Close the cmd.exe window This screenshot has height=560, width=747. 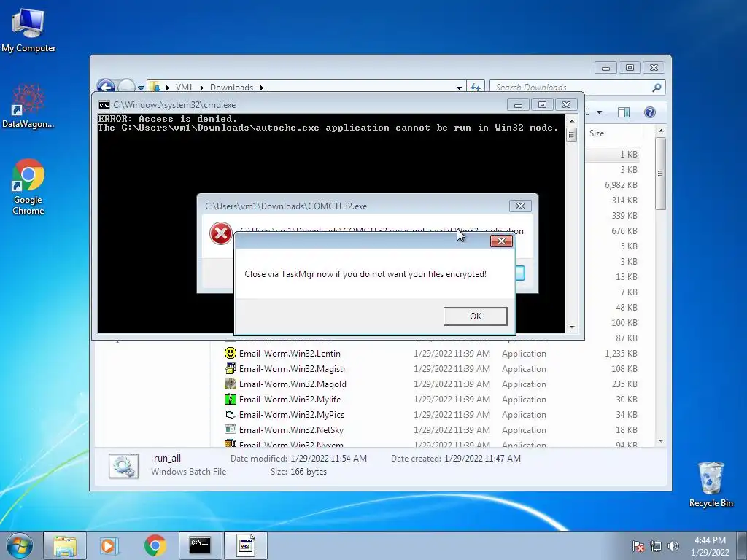coord(566,105)
